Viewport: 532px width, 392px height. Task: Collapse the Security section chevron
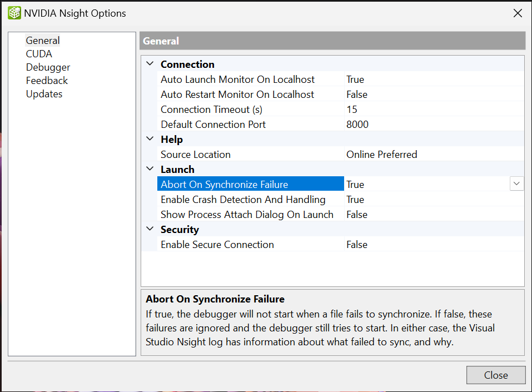click(150, 229)
